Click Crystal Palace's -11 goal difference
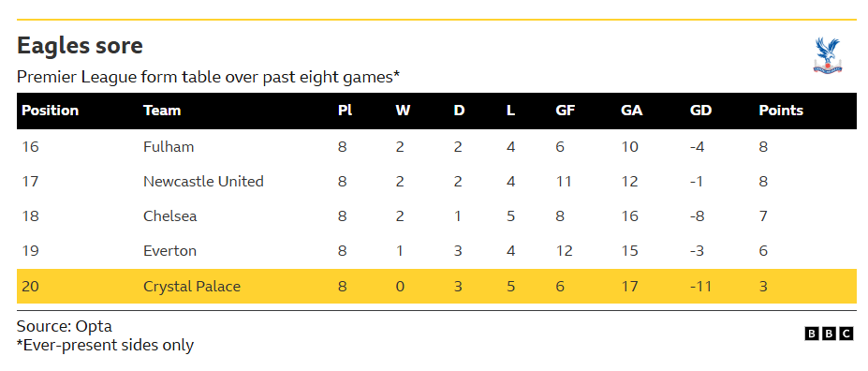Viewport: 868px width, 371px height. click(x=700, y=287)
